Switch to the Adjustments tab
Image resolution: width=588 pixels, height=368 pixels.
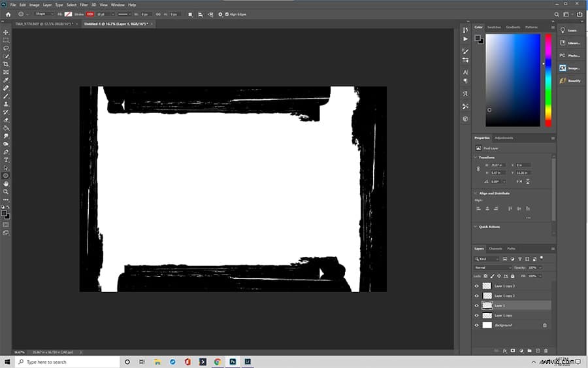coord(504,138)
